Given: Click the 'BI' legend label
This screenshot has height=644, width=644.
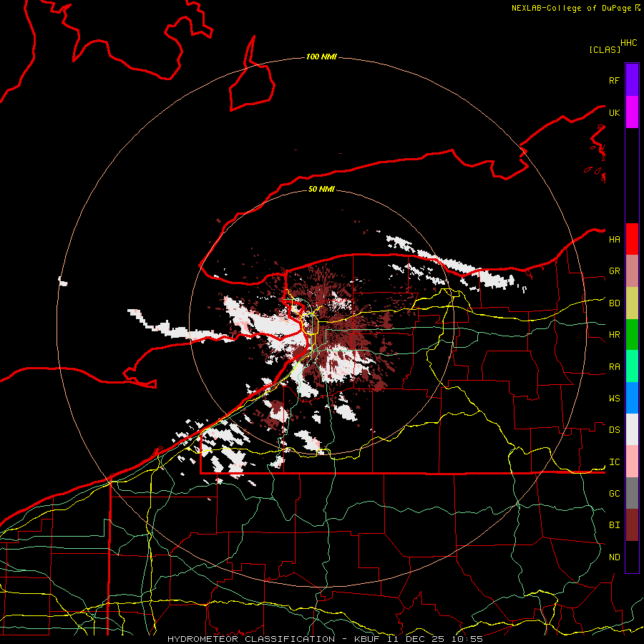Looking at the screenshot, I should pyautogui.click(x=614, y=525).
